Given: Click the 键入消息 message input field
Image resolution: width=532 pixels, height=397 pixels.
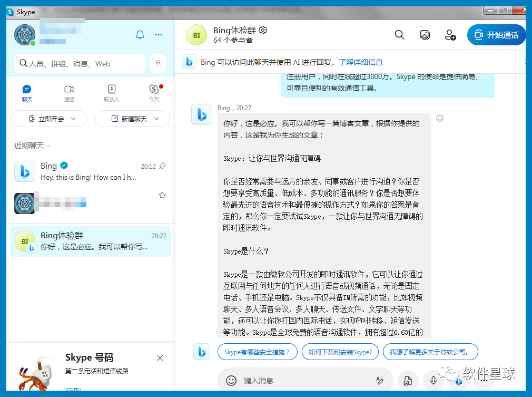Looking at the screenshot, I should (306, 381).
